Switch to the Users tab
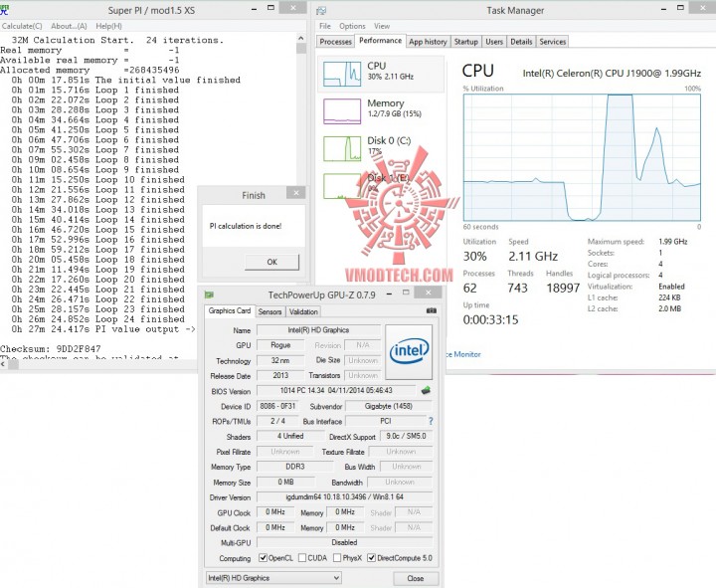716x588 pixels. pos(494,42)
